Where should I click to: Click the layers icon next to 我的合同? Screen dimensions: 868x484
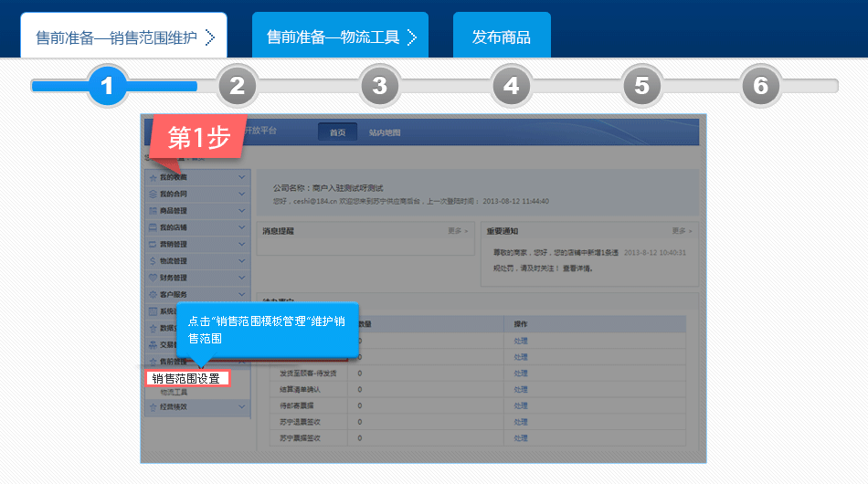point(153,194)
